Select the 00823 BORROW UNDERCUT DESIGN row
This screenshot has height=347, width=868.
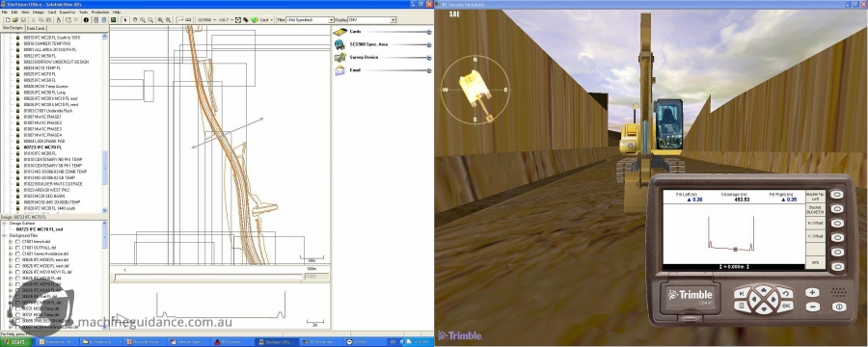pos(56,62)
